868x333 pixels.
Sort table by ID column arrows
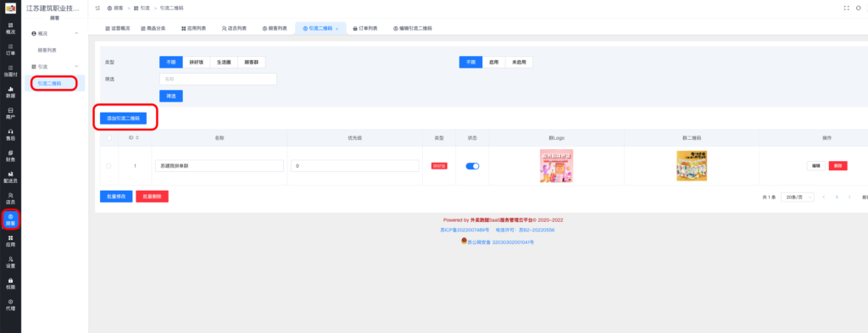tap(137, 137)
